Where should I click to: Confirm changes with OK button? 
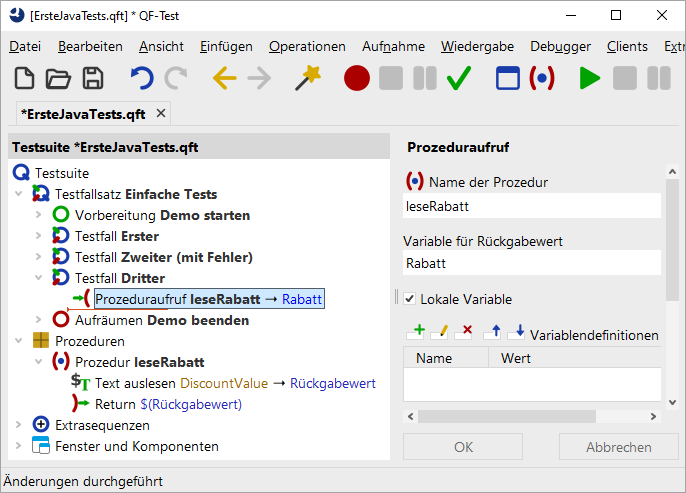pyautogui.click(x=463, y=447)
